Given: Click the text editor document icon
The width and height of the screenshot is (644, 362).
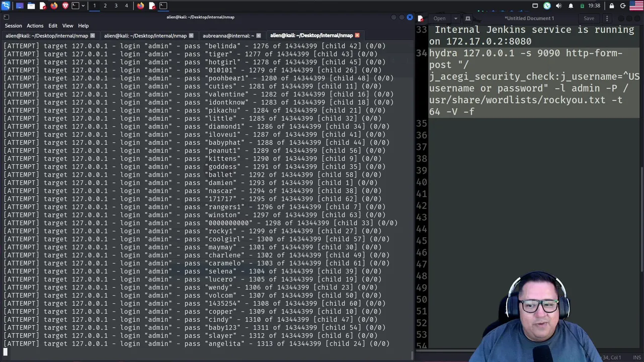Looking at the screenshot, I should [x=421, y=19].
